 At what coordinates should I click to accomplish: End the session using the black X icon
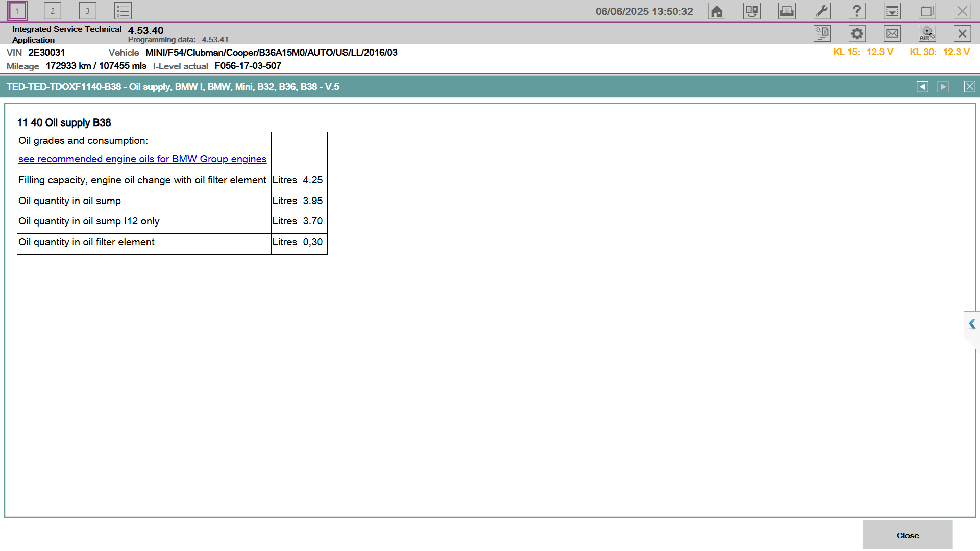[x=963, y=34]
